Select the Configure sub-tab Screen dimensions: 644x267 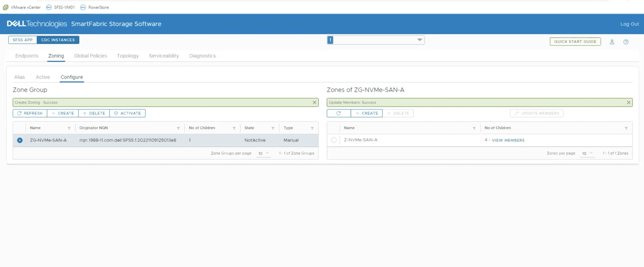(x=72, y=77)
